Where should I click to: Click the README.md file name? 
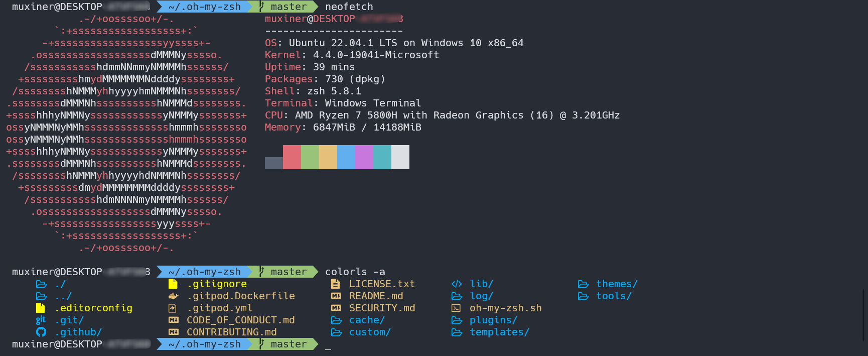[376, 296]
